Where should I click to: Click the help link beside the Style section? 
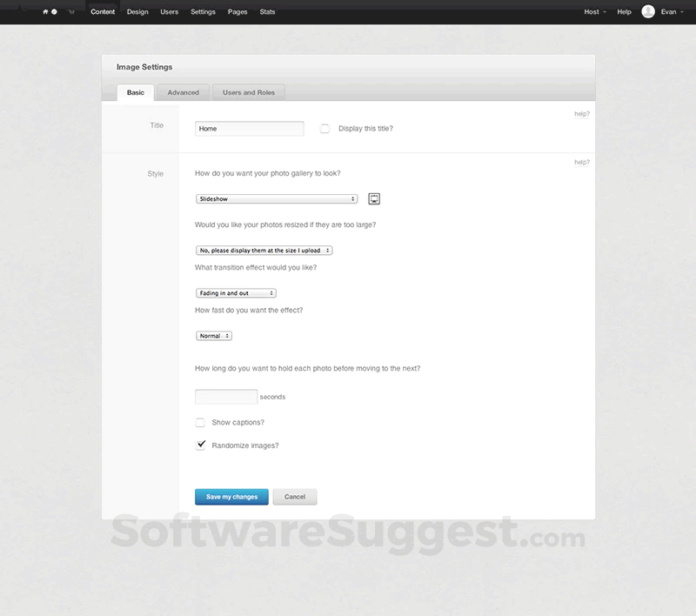click(581, 162)
